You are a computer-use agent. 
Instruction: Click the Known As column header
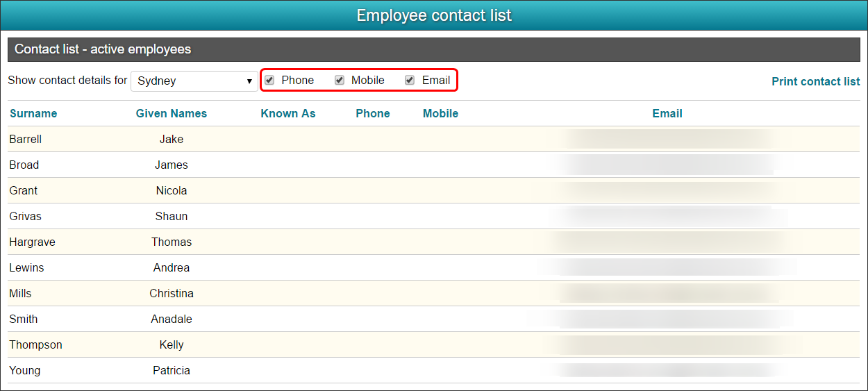288,113
